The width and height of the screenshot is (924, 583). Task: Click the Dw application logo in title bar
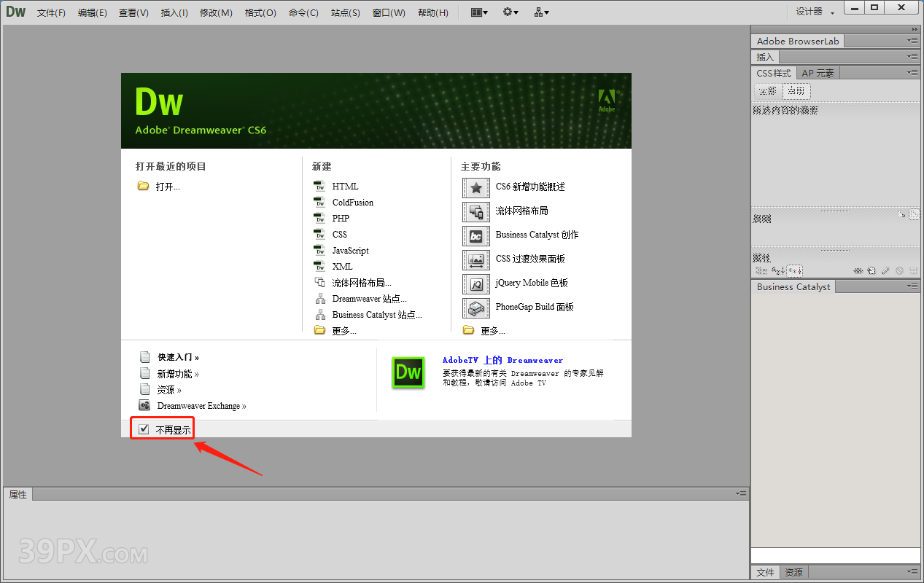[15, 12]
